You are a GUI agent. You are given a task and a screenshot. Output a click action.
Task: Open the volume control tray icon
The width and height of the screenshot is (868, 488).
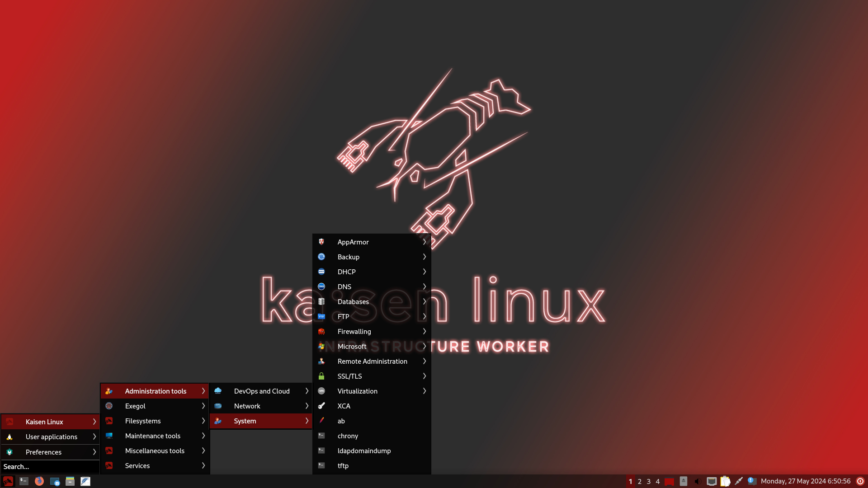[698, 481]
